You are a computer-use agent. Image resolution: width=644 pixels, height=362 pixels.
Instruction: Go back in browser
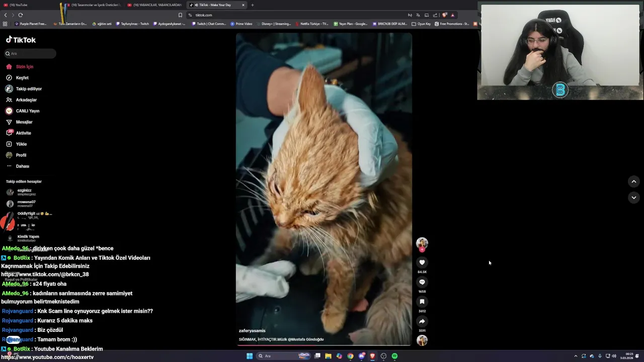6,15
